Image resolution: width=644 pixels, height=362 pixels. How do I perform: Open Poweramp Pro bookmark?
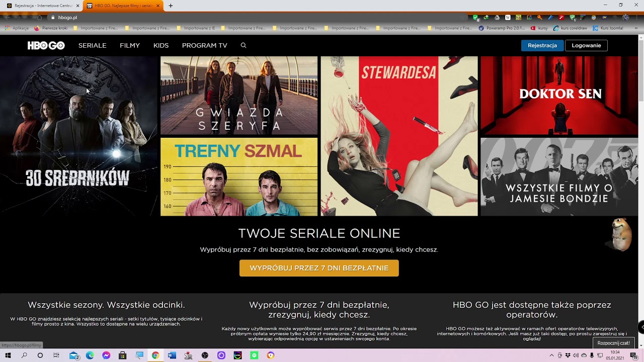click(x=502, y=28)
